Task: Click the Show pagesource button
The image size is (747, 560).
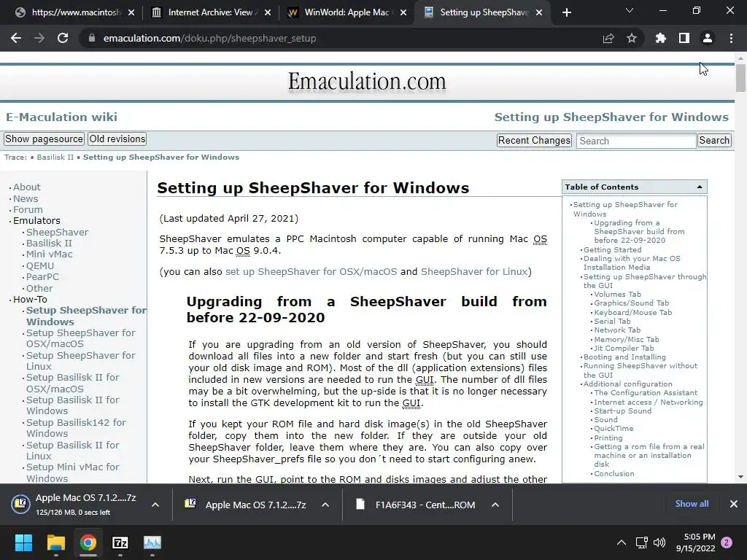Action: [44, 139]
